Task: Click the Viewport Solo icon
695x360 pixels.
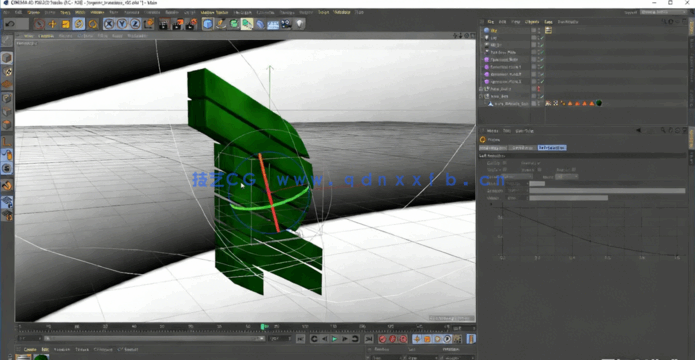Action: 7,168
